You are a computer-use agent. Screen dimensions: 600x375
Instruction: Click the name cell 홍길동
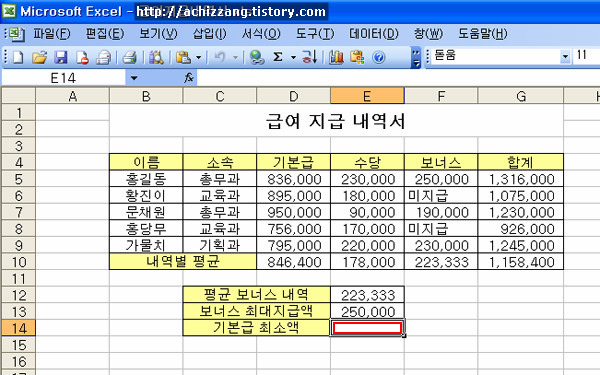[146, 179]
